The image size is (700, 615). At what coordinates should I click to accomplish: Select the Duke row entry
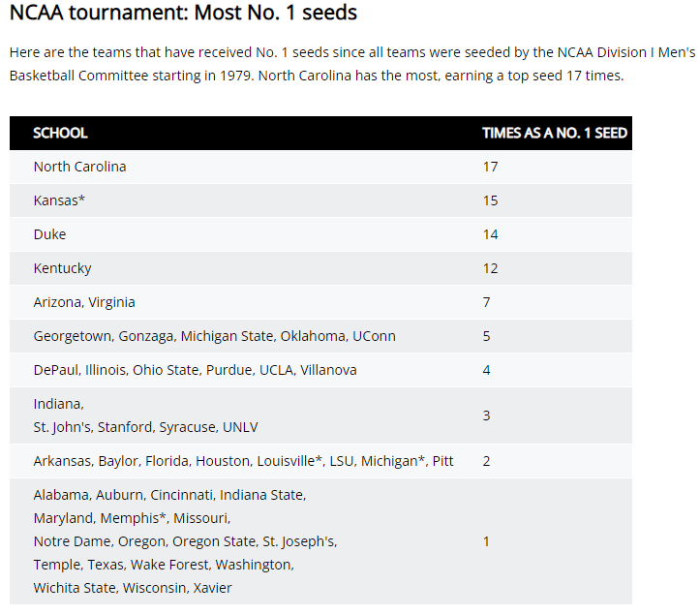pyautogui.click(x=320, y=234)
